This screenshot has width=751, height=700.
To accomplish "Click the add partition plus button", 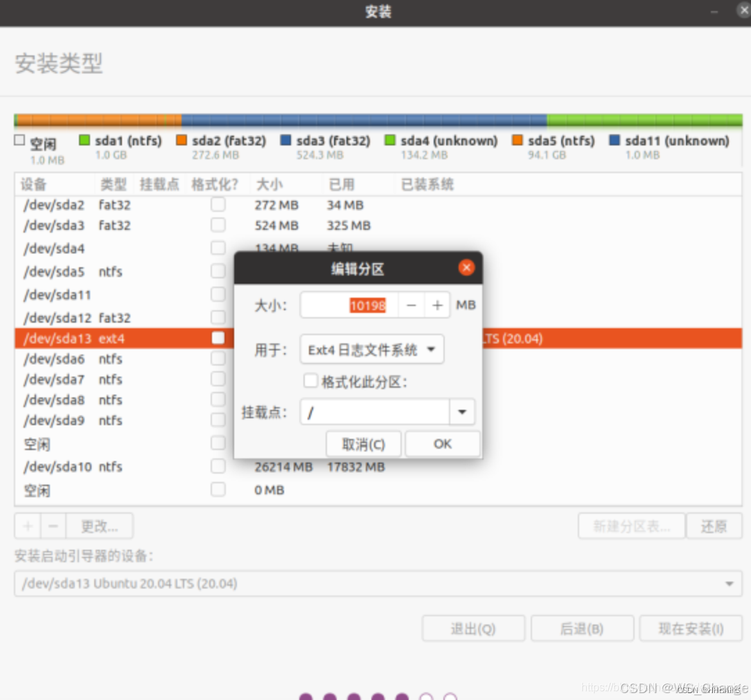I will (x=28, y=526).
